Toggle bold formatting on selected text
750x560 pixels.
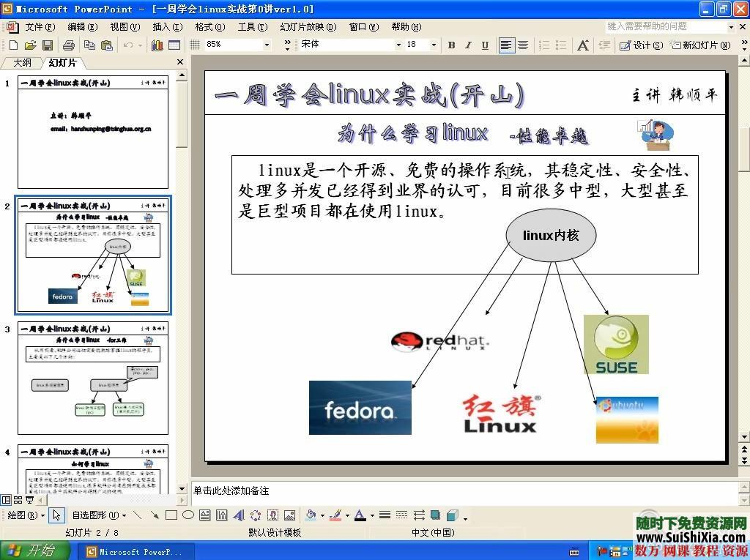click(451, 44)
